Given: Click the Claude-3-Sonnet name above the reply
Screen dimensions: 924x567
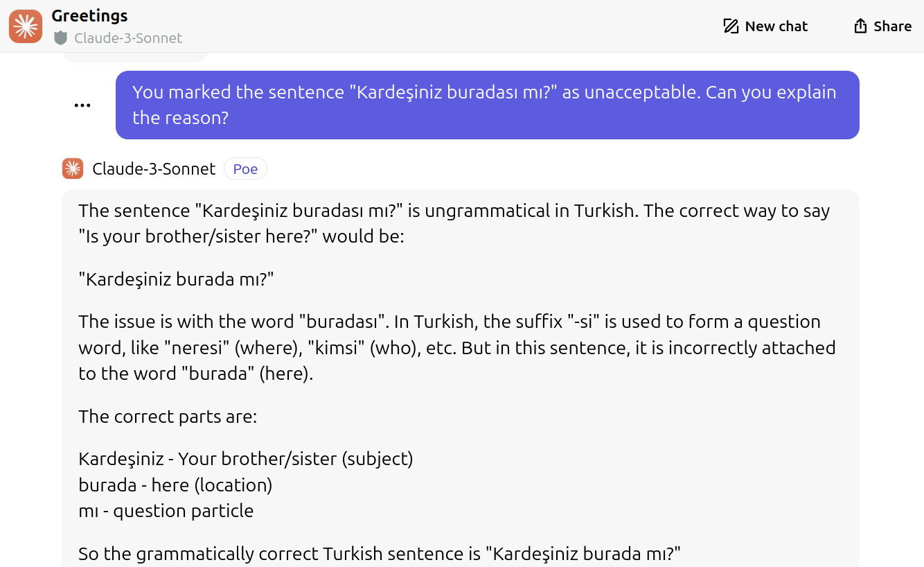Looking at the screenshot, I should tap(153, 169).
